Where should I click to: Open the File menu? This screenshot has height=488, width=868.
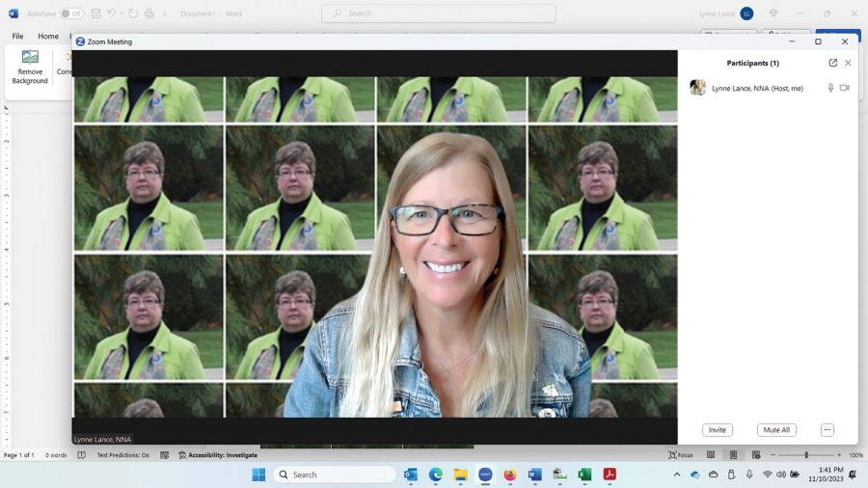point(17,36)
